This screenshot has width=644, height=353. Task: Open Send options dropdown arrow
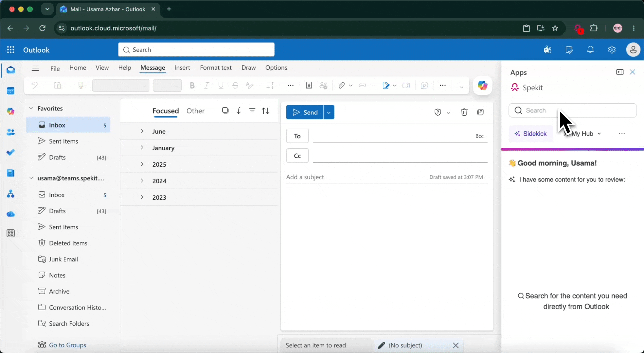click(x=329, y=112)
